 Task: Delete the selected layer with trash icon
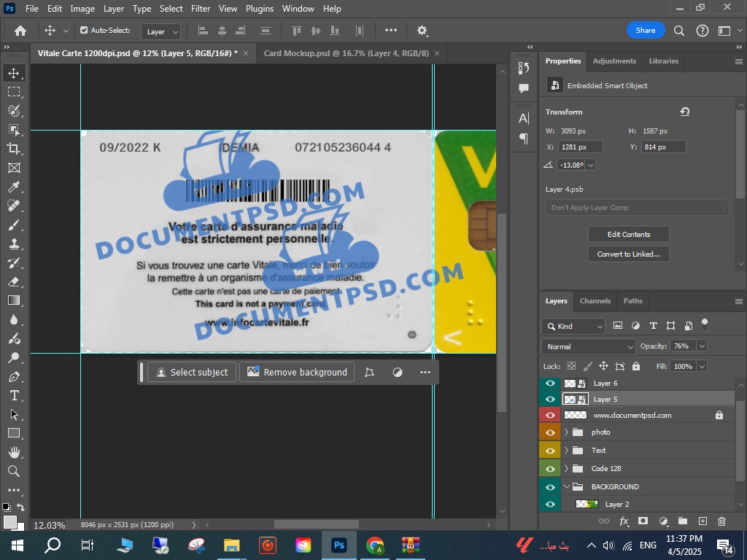[x=721, y=521]
